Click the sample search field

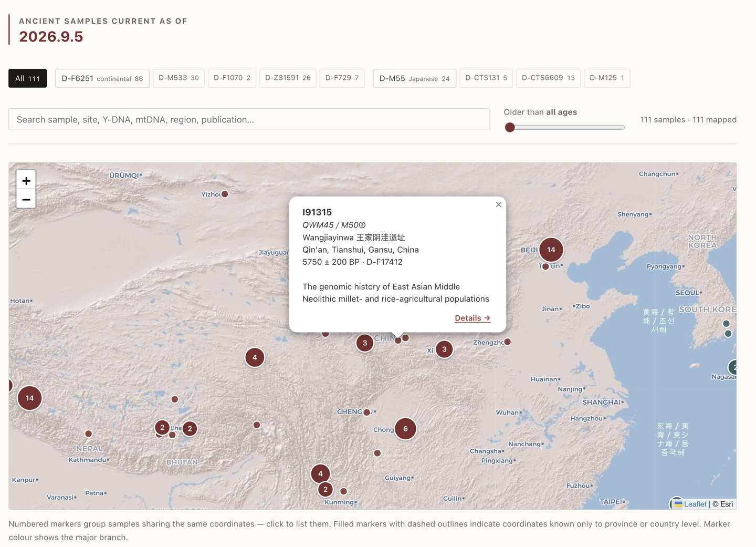coord(249,119)
